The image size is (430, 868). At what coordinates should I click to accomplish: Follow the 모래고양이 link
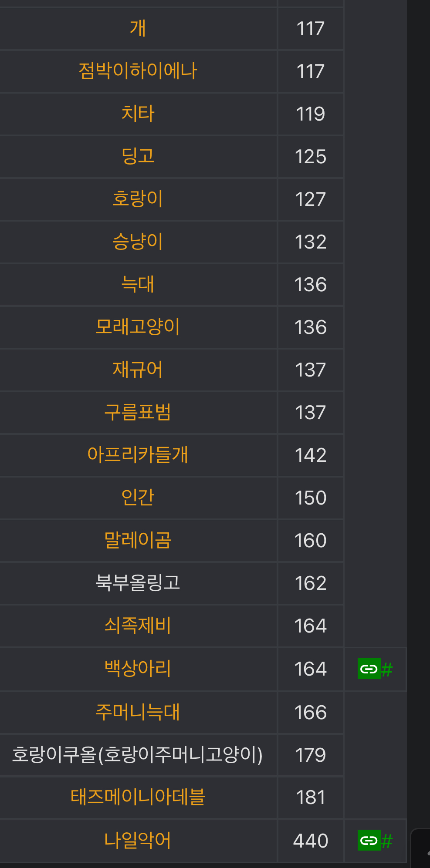(138, 327)
